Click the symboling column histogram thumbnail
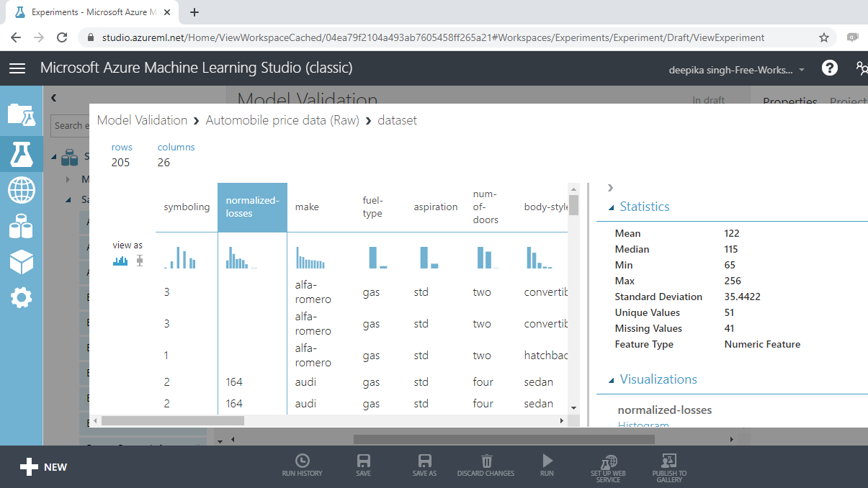This screenshot has height=488, width=868. 180,258
